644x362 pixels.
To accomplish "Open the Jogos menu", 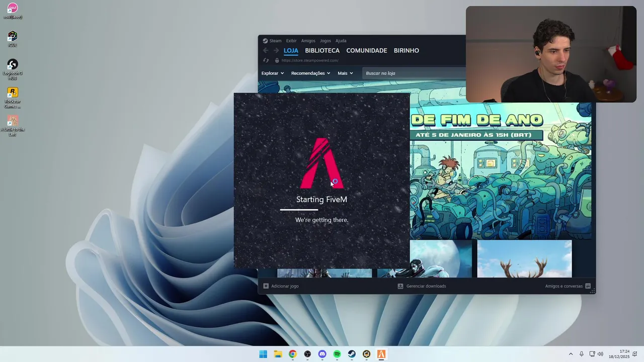I will pyautogui.click(x=326, y=41).
